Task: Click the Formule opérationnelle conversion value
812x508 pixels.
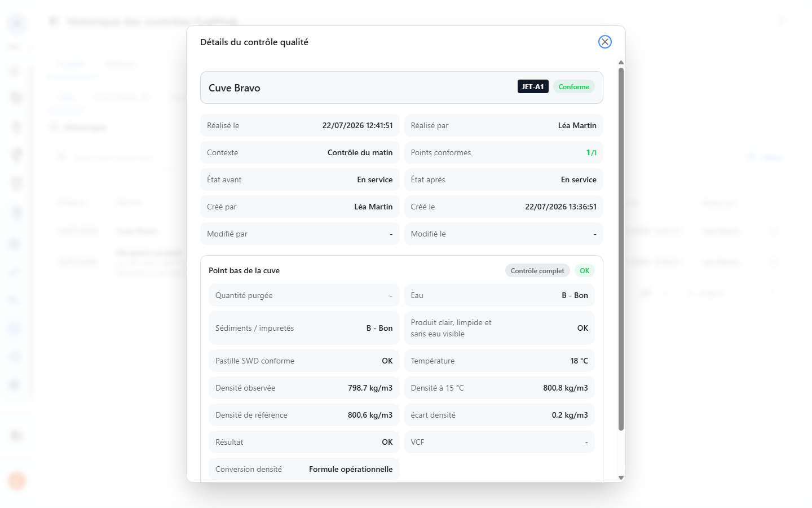Action: (351, 469)
